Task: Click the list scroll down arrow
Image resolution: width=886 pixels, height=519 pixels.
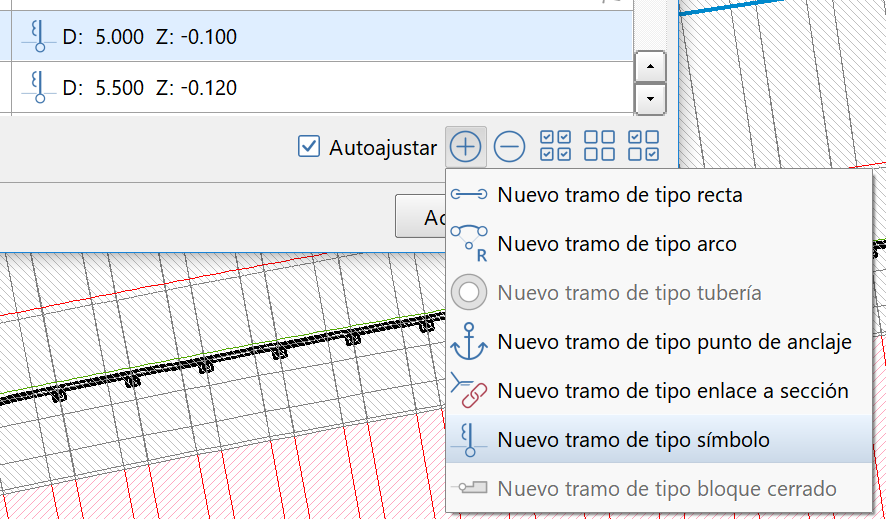Action: pos(651,98)
